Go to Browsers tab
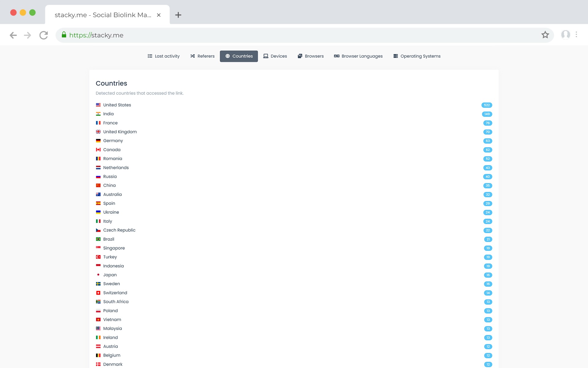This screenshot has width=588, height=368. click(311, 56)
